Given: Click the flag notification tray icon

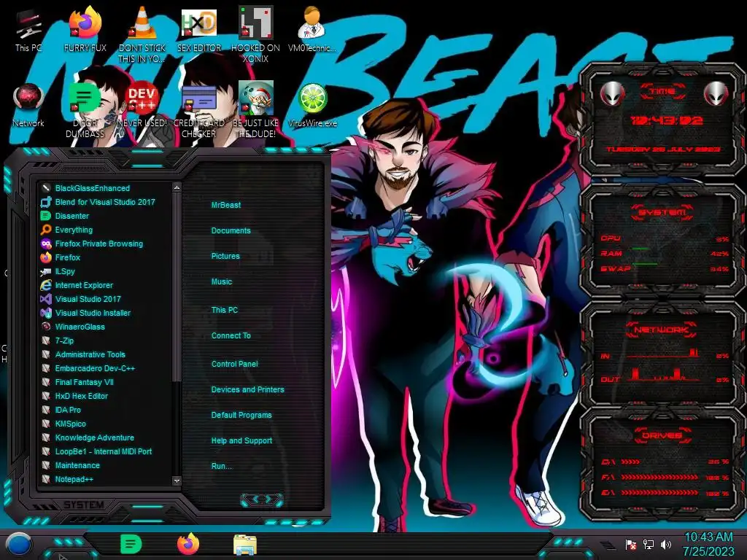Looking at the screenshot, I should pyautogui.click(x=631, y=544).
